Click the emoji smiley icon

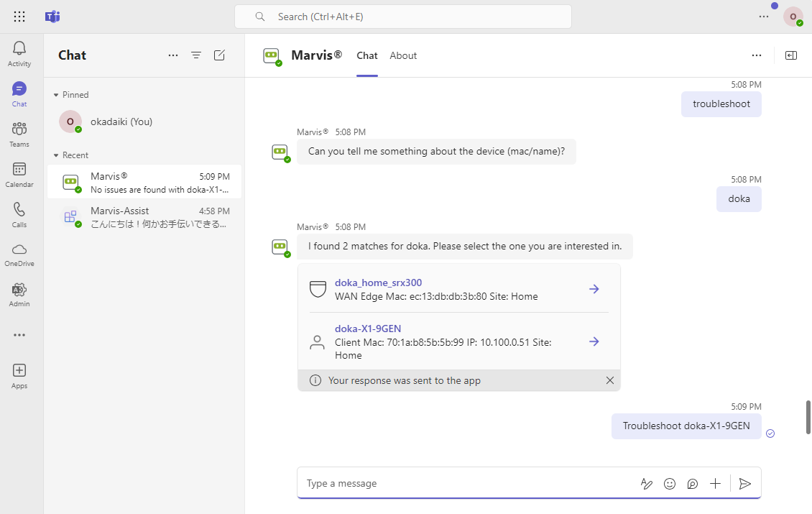point(670,484)
